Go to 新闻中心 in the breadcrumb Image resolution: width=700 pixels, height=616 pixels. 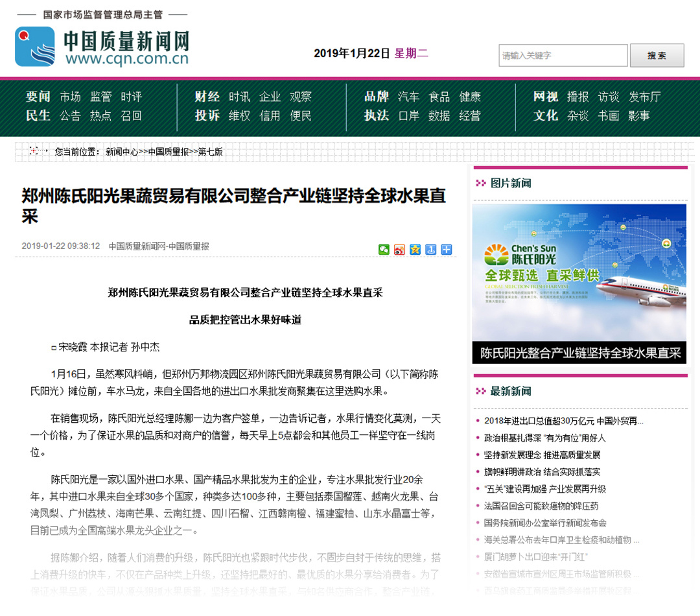click(122, 152)
